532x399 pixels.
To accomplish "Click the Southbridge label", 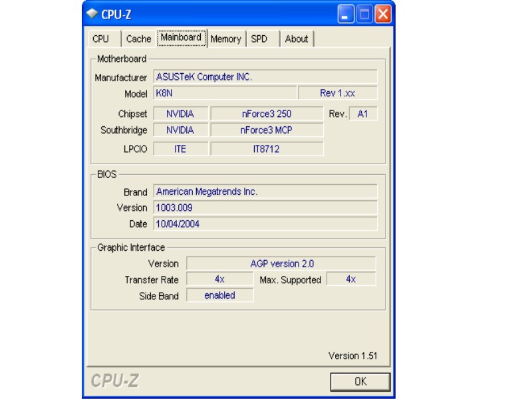I will [x=124, y=130].
